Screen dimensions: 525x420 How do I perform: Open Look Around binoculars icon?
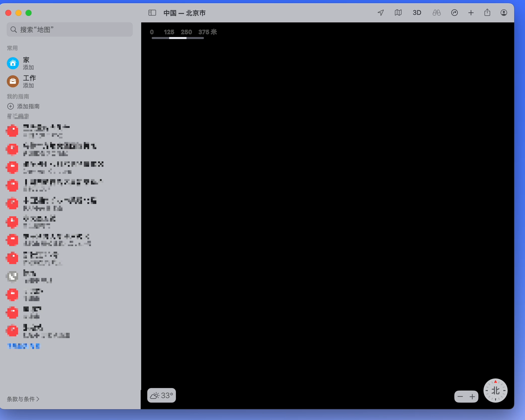tap(436, 13)
